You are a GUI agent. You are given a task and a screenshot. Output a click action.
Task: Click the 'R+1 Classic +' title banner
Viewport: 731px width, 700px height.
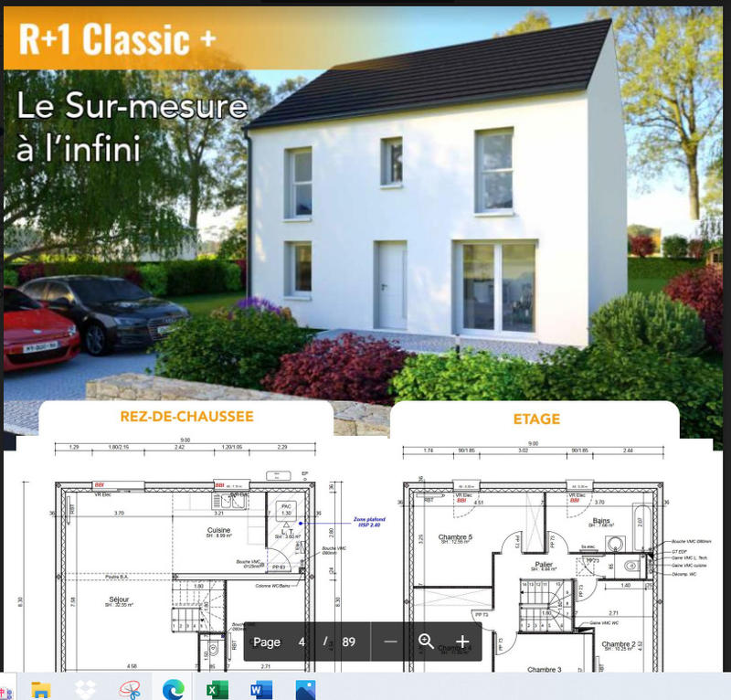click(x=118, y=40)
